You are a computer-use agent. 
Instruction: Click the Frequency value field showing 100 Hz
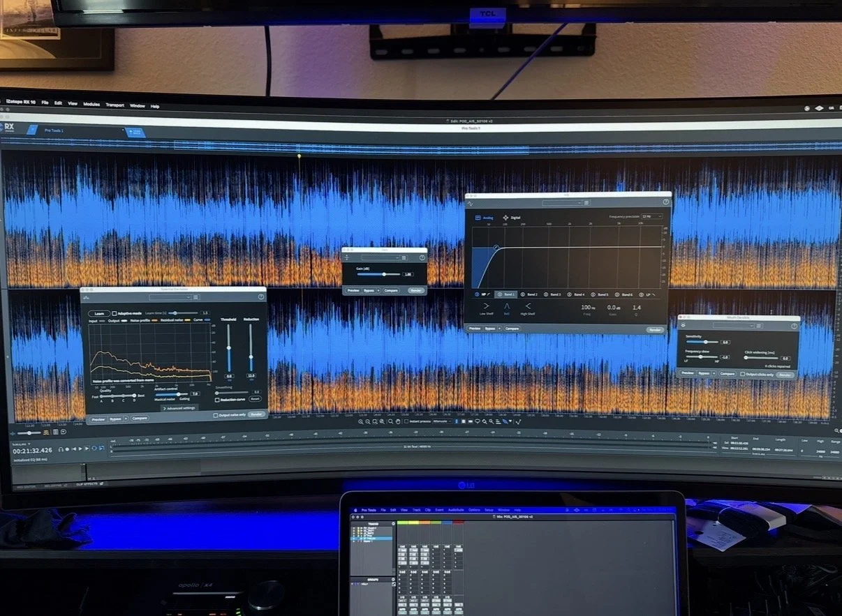(588, 308)
